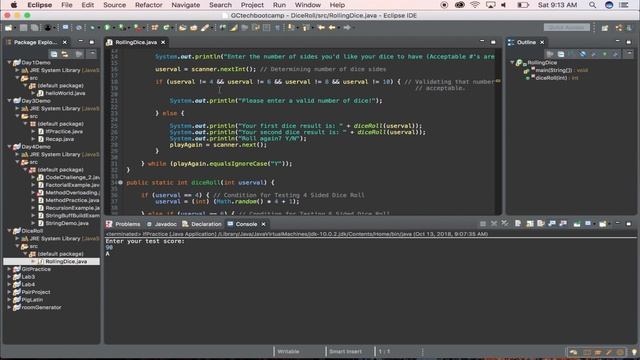This screenshot has width=640, height=360.
Task: Click the New file toolbar icon
Action: click(x=8, y=28)
